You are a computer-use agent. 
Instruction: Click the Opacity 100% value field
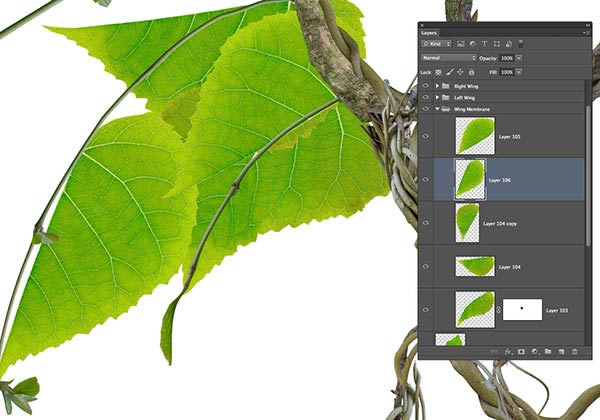pos(507,58)
